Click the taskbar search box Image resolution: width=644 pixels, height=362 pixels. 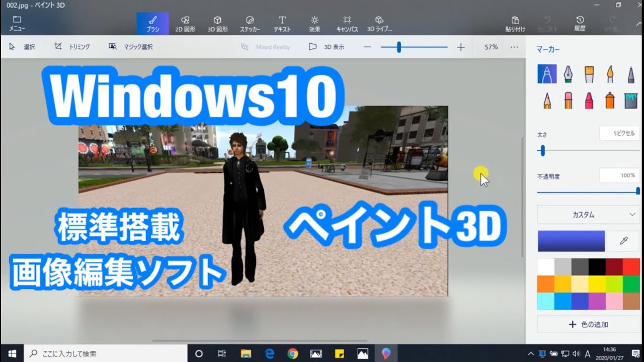point(105,353)
